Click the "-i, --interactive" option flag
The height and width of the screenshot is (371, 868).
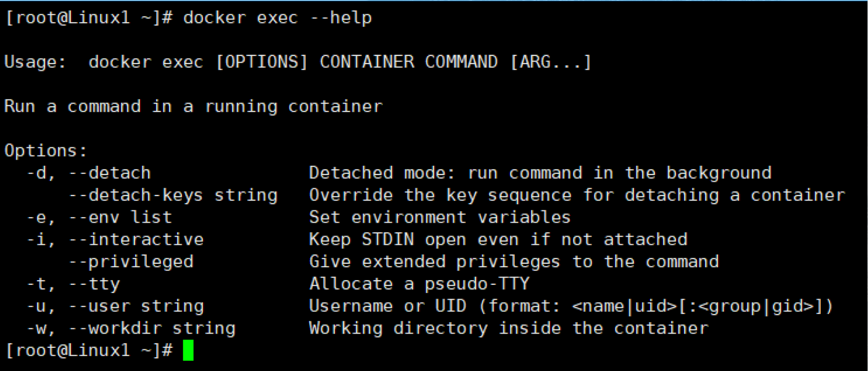[x=115, y=240]
